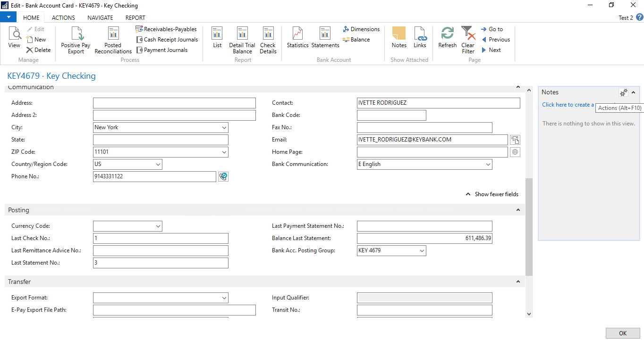644x341 pixels.
Task: Click the OK button
Action: 623,333
